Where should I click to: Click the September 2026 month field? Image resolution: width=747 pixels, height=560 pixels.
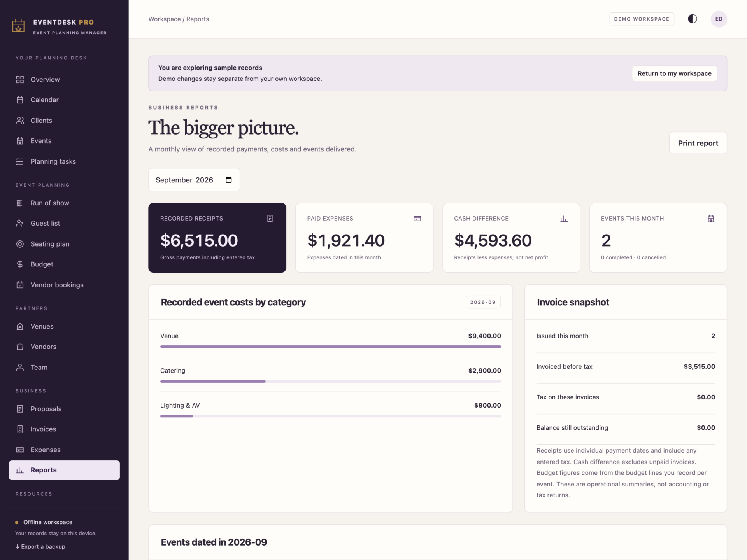pyautogui.click(x=194, y=180)
